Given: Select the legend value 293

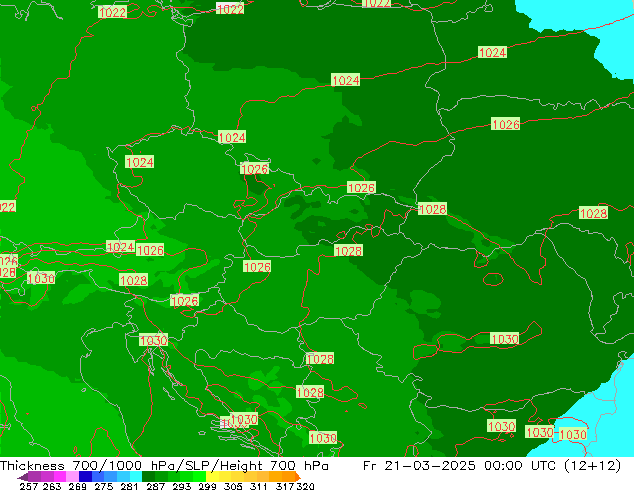Looking at the screenshot, I should coord(181,486).
